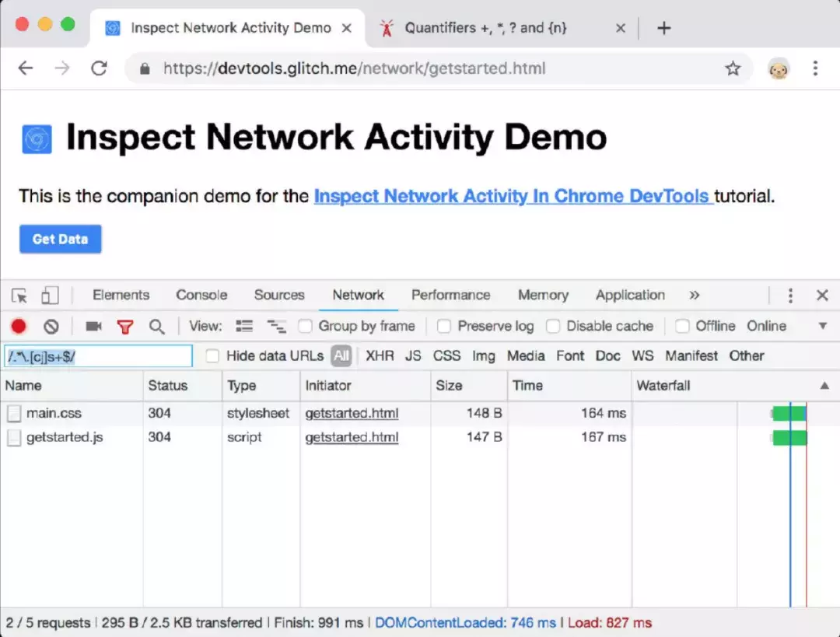Open the Elements panel tab

click(121, 296)
